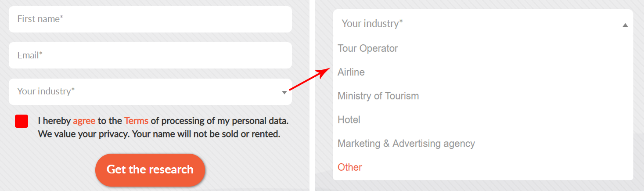Select the highlighted Other option
The image size is (644, 191).
tap(350, 167)
